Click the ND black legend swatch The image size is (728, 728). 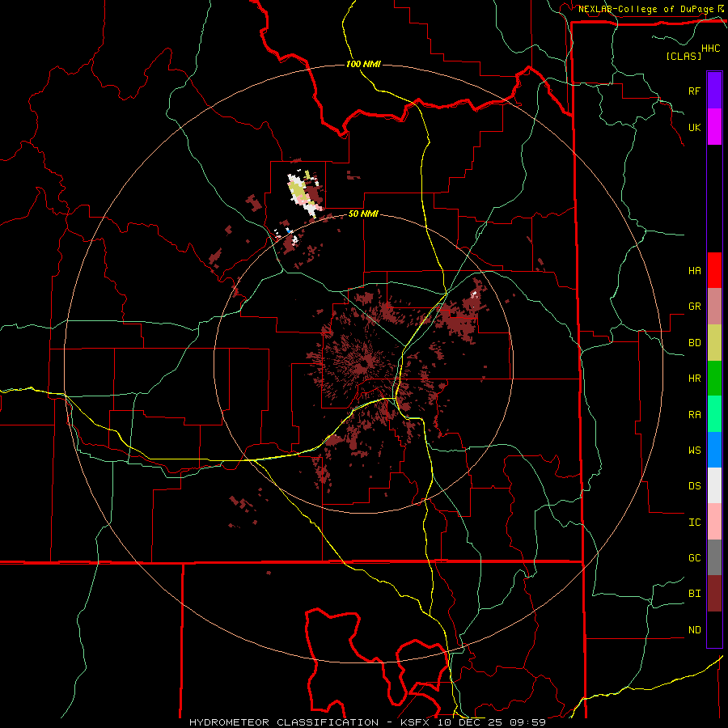coord(714,629)
